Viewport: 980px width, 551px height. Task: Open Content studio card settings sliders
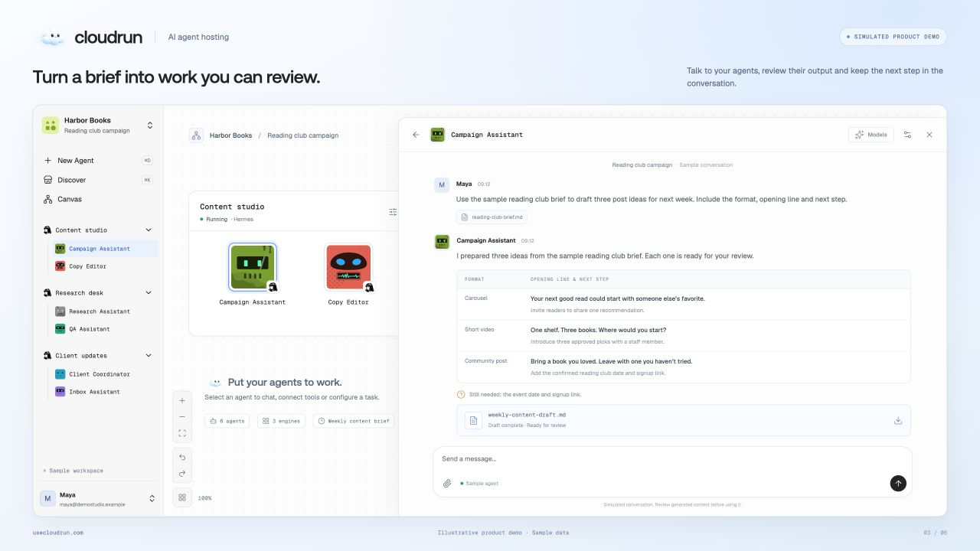(x=393, y=212)
